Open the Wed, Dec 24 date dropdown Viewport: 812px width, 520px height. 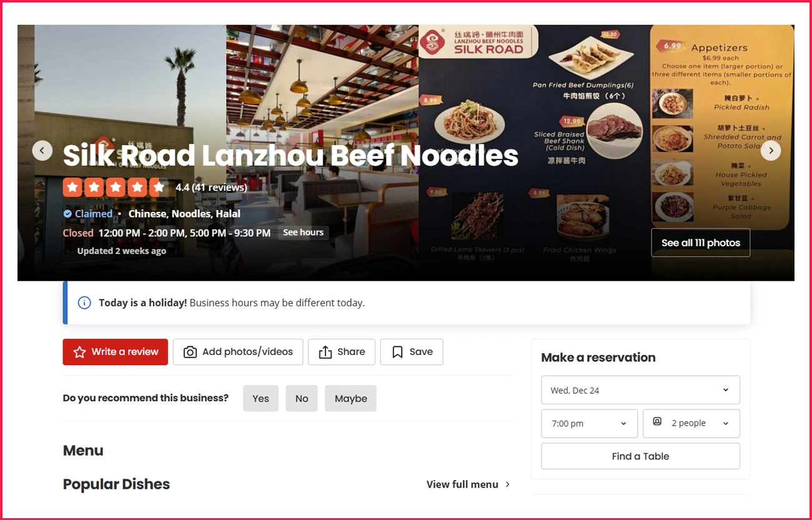[x=640, y=390]
